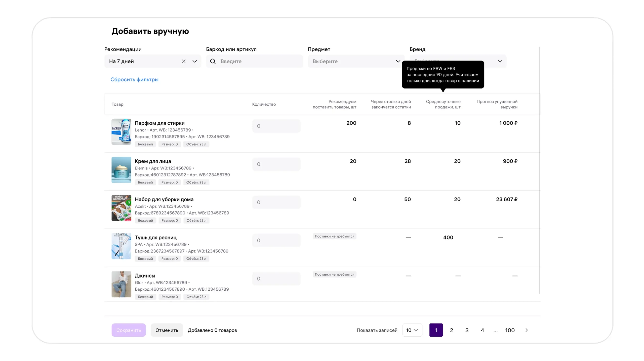Jump to page 100
The image size is (644, 361).
tap(510, 330)
